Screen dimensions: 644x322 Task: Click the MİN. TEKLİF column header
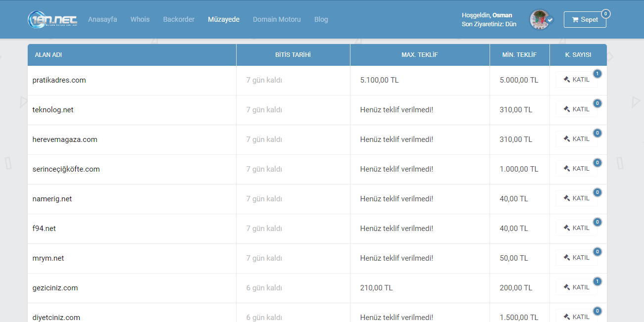point(519,55)
